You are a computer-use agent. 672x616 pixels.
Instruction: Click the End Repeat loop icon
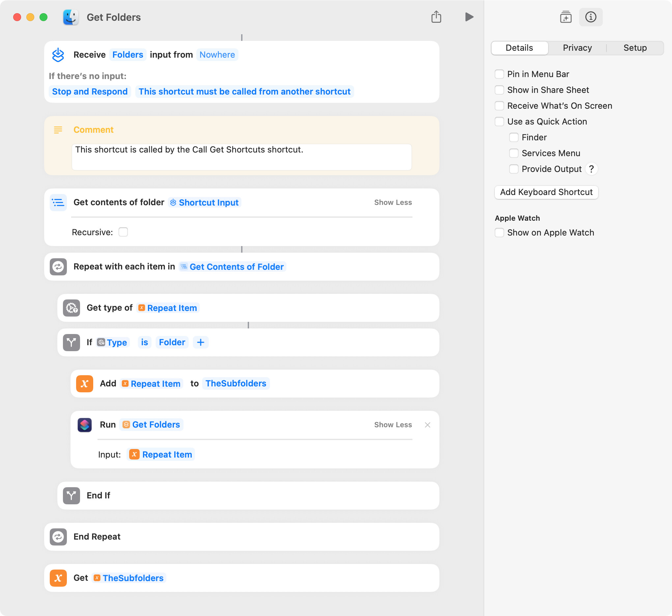tap(58, 537)
